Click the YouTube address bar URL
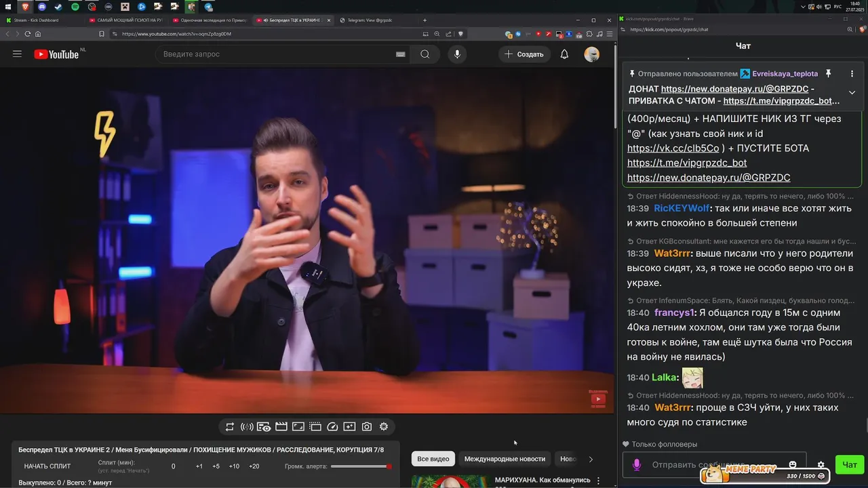Viewport: 868px width, 488px height. click(x=176, y=34)
